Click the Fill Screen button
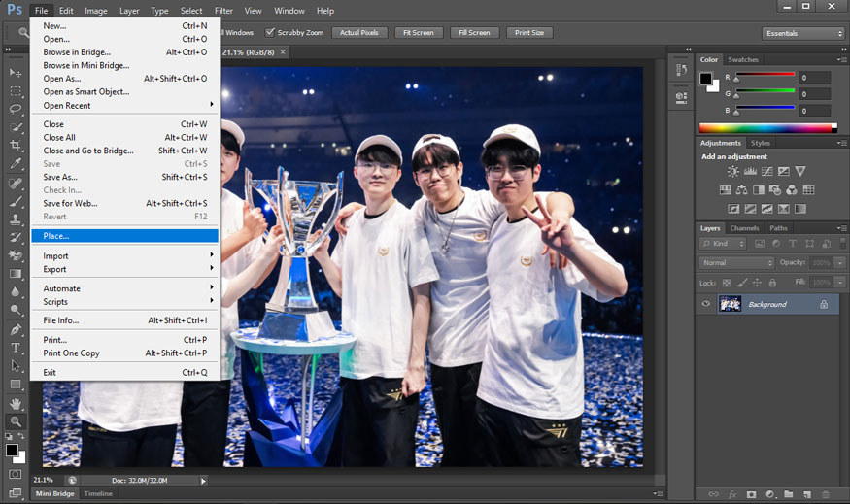The width and height of the screenshot is (850, 504). pyautogui.click(x=474, y=32)
